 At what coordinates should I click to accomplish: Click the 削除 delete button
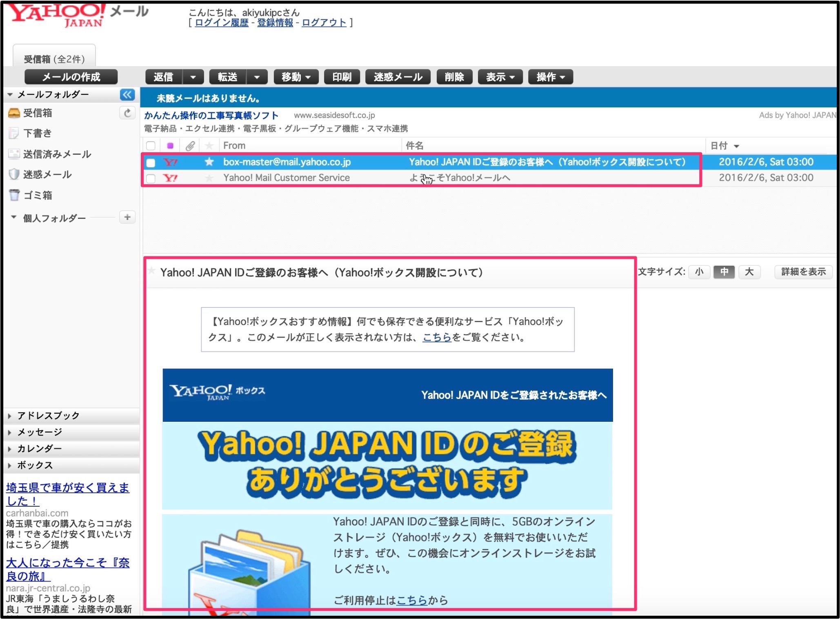(454, 77)
